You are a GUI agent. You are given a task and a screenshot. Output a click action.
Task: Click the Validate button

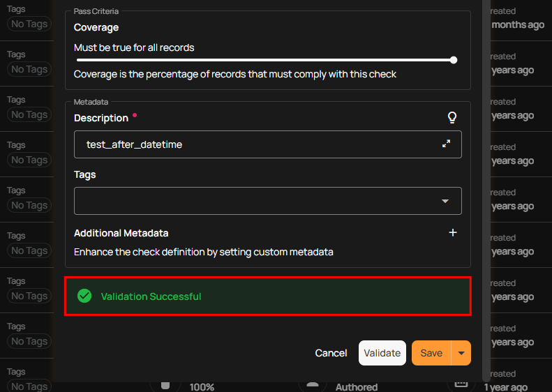382,353
